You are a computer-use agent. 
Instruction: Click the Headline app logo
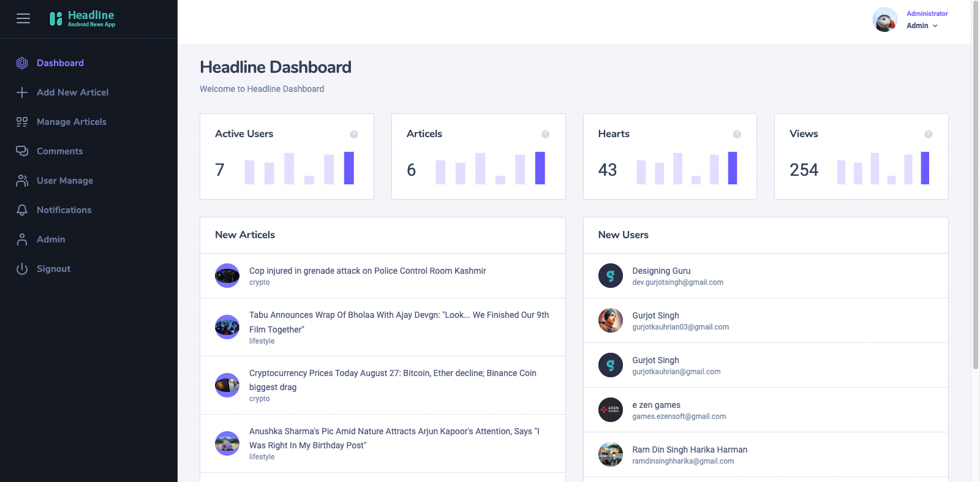[x=82, y=19]
